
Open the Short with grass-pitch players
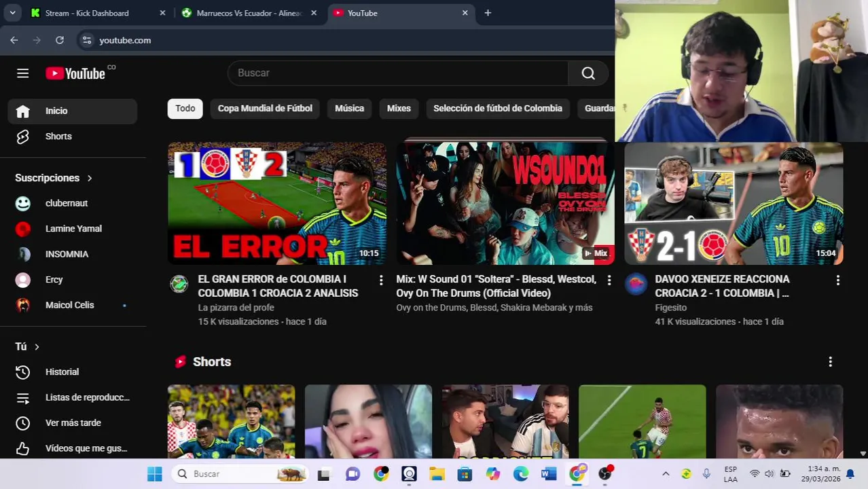(x=642, y=422)
